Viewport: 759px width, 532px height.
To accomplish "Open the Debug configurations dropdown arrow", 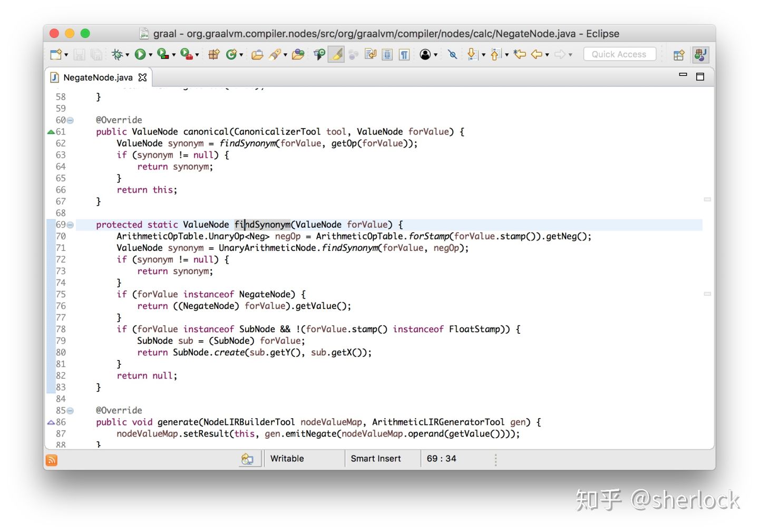I will point(127,55).
